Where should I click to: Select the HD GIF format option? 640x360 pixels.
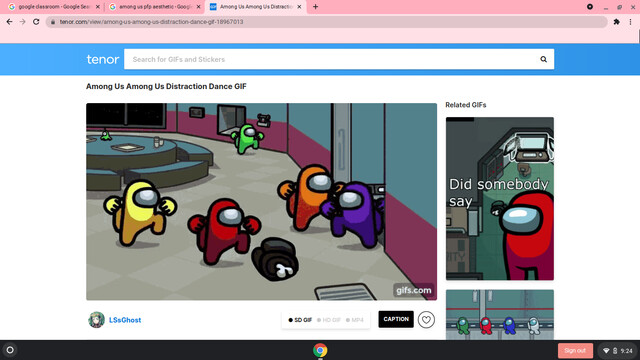point(329,320)
